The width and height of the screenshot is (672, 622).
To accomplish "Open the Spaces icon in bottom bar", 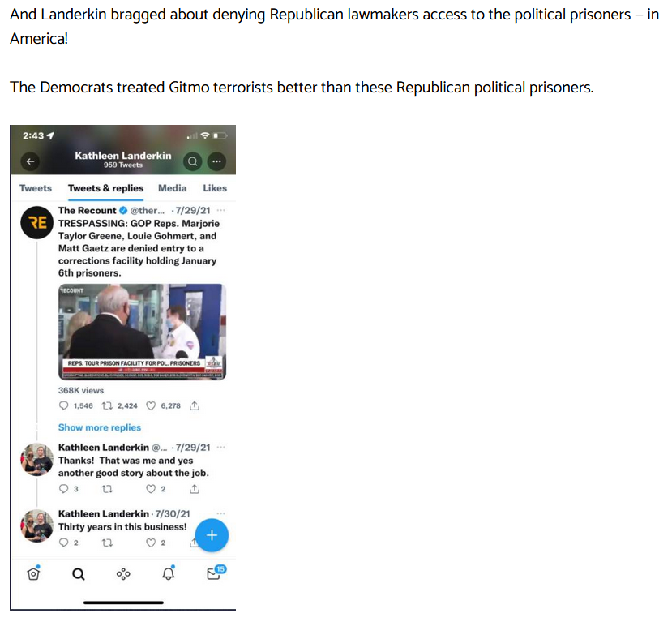I will click(x=123, y=574).
